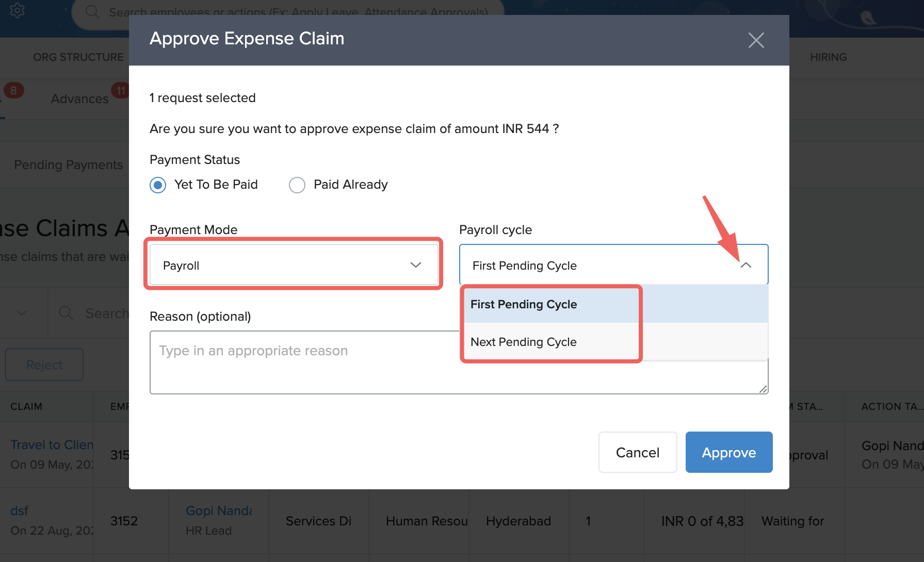Choose First Pending Cycle option
Image resolution: width=924 pixels, height=562 pixels.
coord(524,304)
